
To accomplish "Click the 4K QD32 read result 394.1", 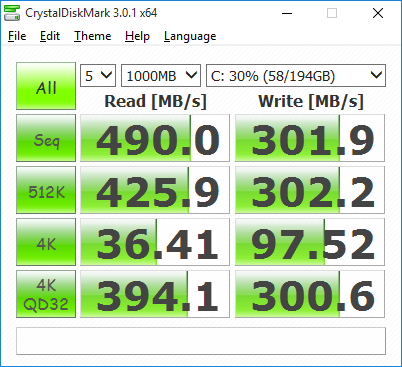I will pos(155,294).
